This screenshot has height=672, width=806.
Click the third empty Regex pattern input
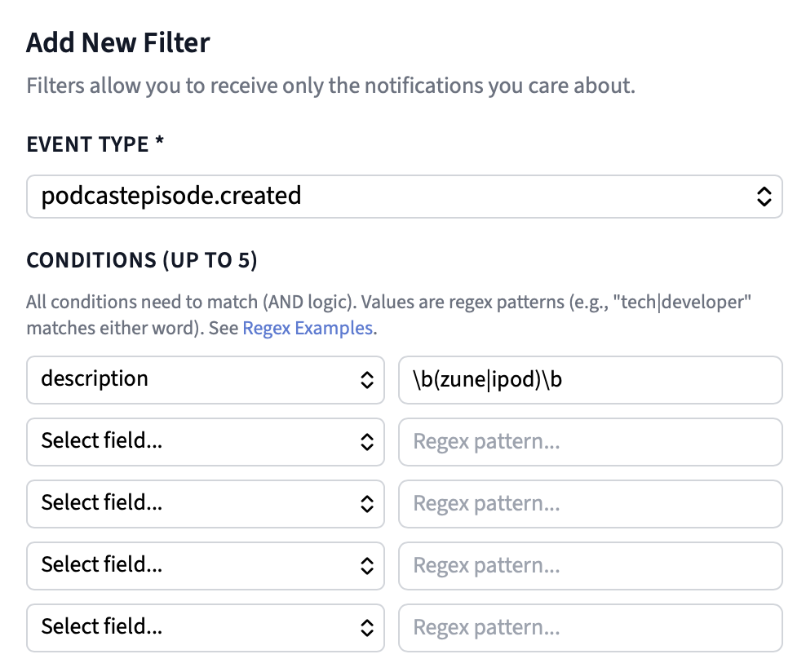click(x=590, y=565)
